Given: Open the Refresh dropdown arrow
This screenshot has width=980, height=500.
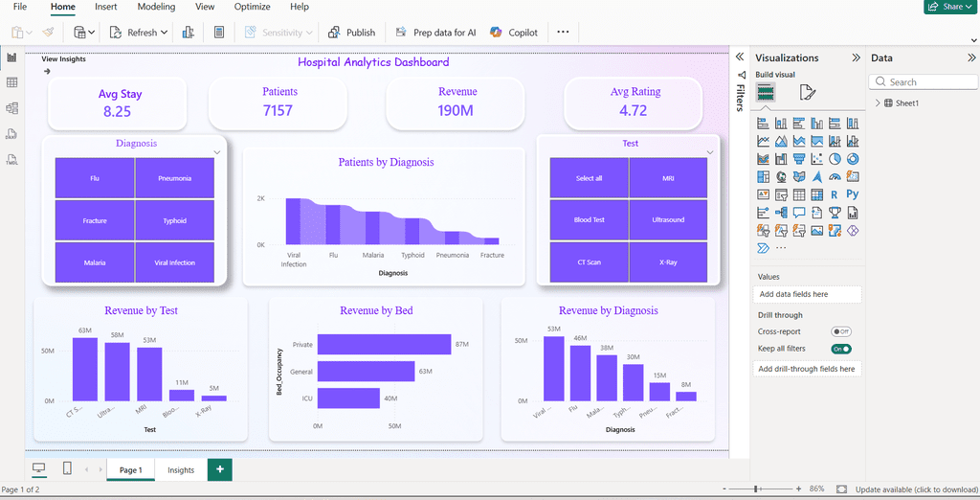Looking at the screenshot, I should tap(164, 33).
